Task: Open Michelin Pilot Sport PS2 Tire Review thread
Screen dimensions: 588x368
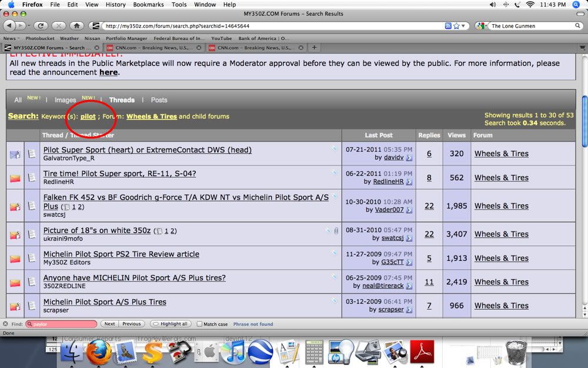Action: pos(121,254)
